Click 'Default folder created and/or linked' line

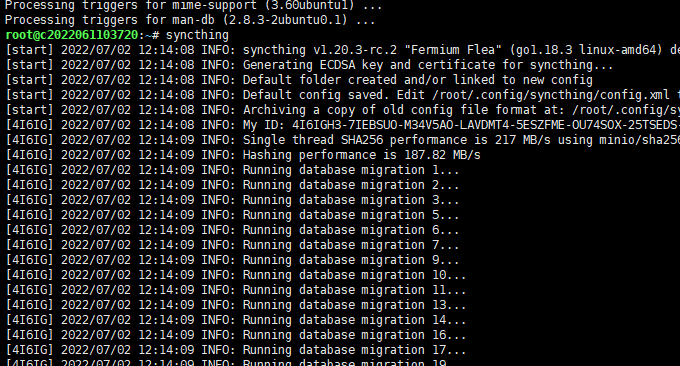tap(299, 80)
